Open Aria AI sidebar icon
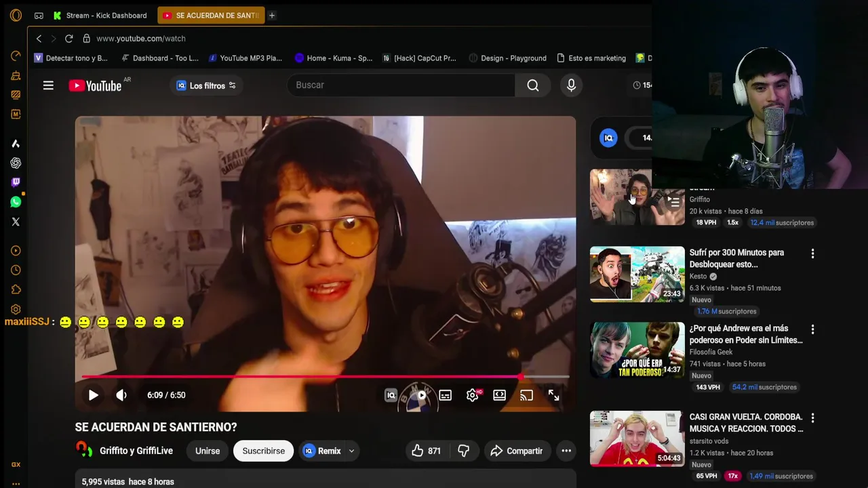 16,144
